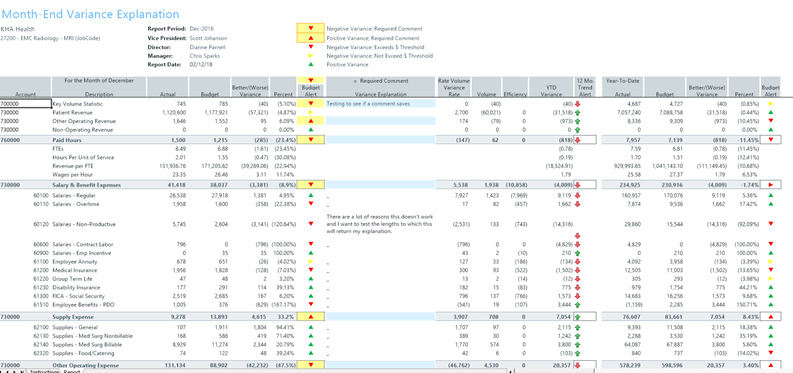
Task: Switch to the Report sheet tab
Action: 71,370
